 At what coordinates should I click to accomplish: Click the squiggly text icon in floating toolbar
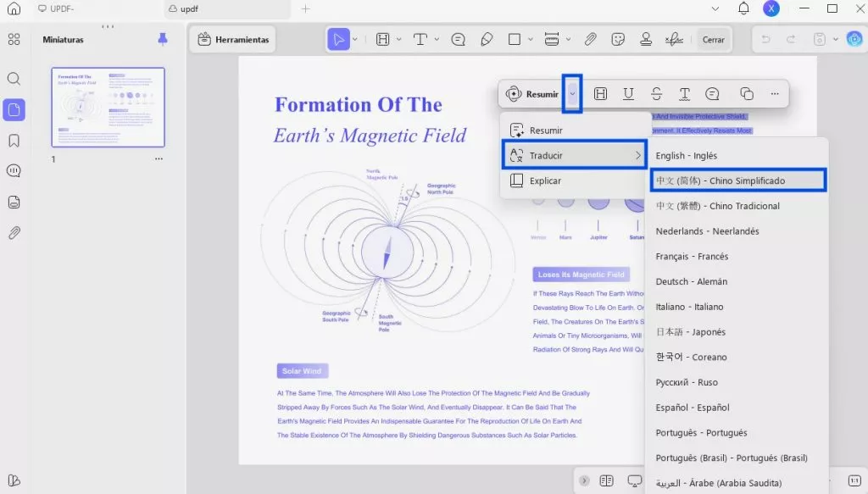tap(684, 94)
